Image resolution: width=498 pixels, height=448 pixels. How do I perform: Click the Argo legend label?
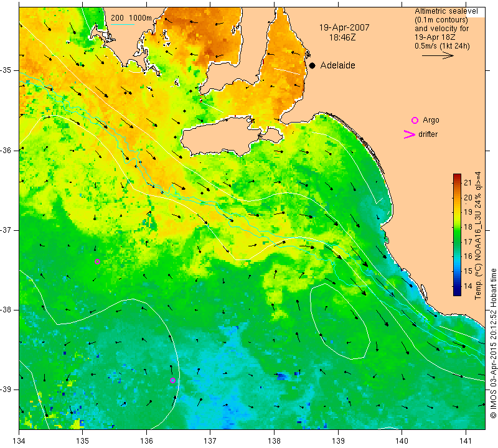click(x=431, y=120)
